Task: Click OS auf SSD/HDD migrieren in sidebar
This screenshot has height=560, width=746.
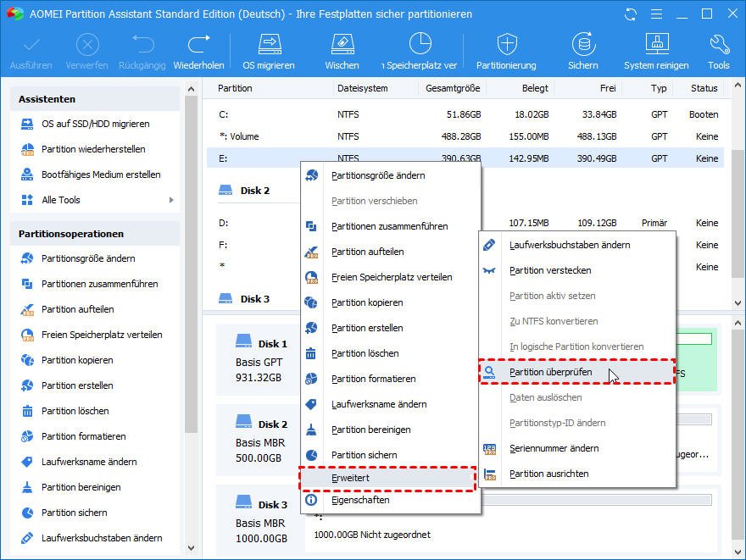Action: point(95,124)
